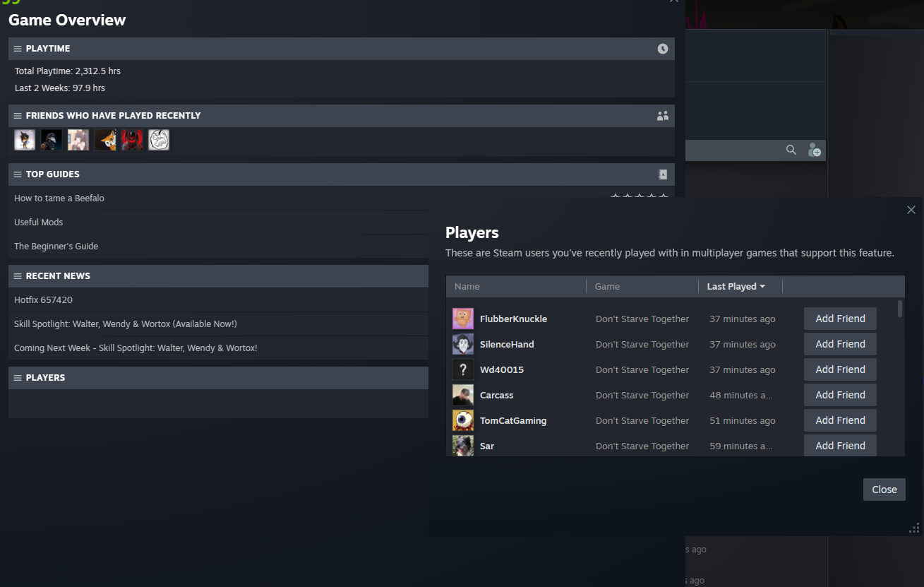Click the Recent News section drag handle
The image size is (924, 587).
[18, 276]
